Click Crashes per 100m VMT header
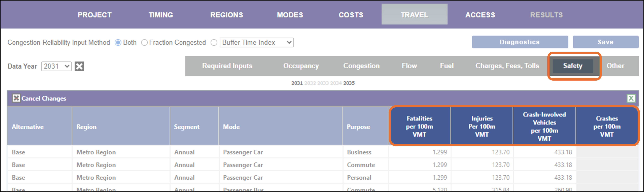Image resolution: width=644 pixels, height=192 pixels. click(x=607, y=126)
